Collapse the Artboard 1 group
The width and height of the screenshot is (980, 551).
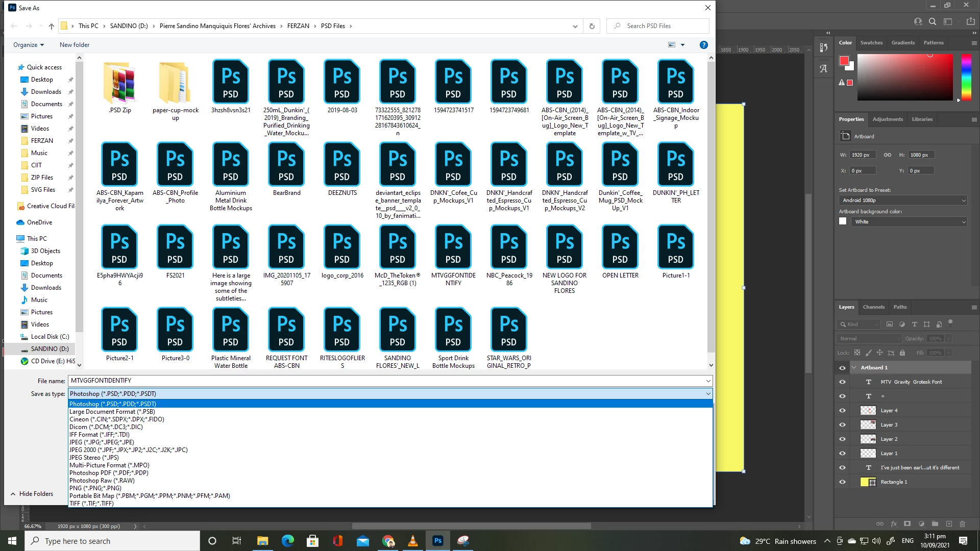click(853, 368)
